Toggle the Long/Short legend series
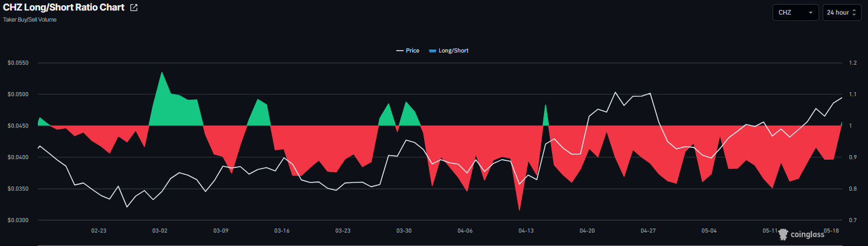The image size is (868, 246). [449, 51]
